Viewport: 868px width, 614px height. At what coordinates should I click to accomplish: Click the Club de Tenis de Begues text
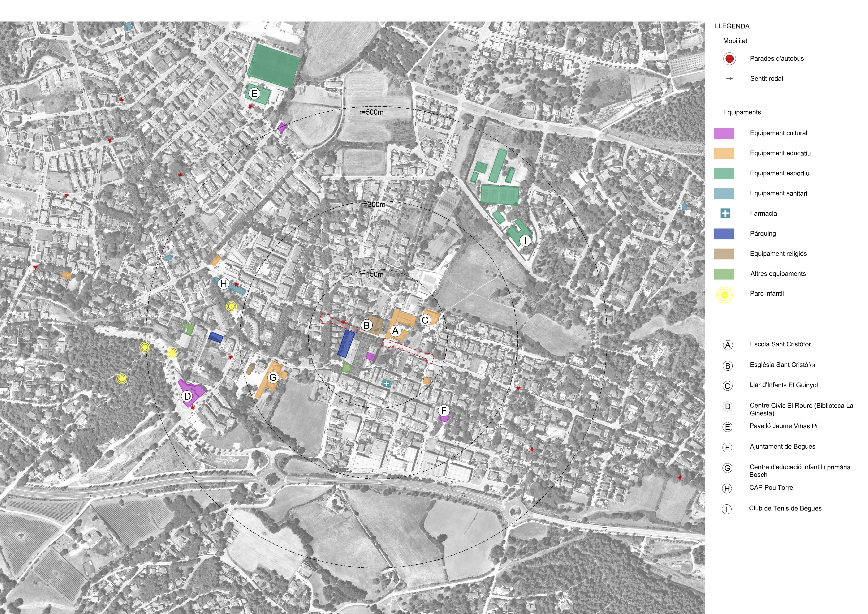pos(785,509)
